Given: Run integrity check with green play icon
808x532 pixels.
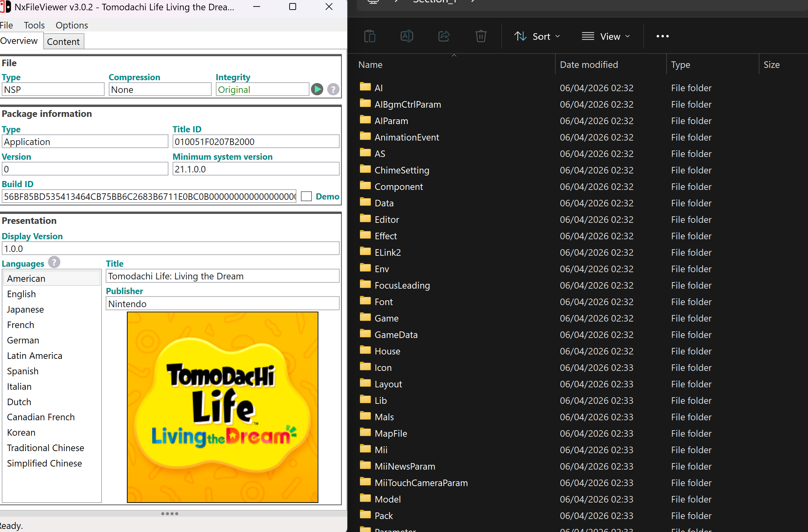Looking at the screenshot, I should coord(317,89).
